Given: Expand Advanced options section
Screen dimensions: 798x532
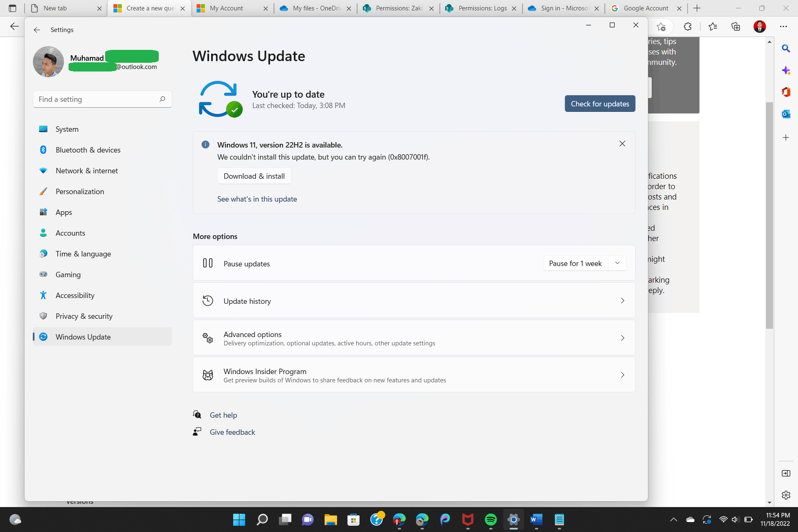Looking at the screenshot, I should [x=414, y=338].
